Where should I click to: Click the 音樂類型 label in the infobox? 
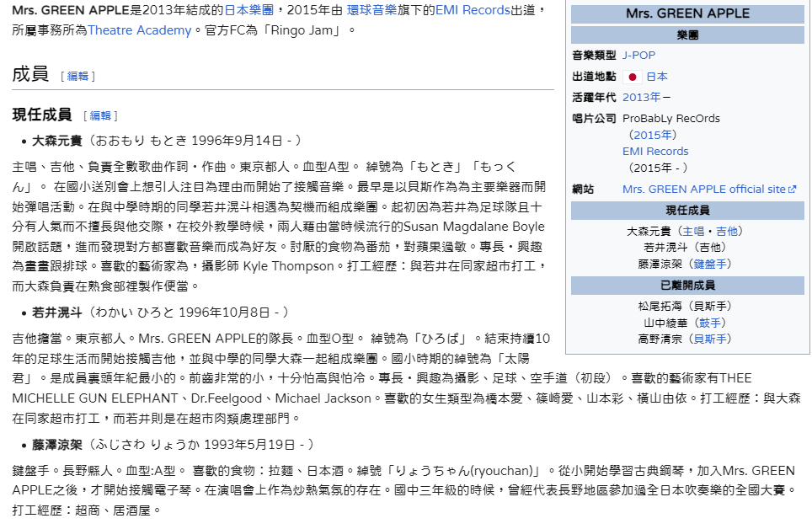(x=594, y=56)
